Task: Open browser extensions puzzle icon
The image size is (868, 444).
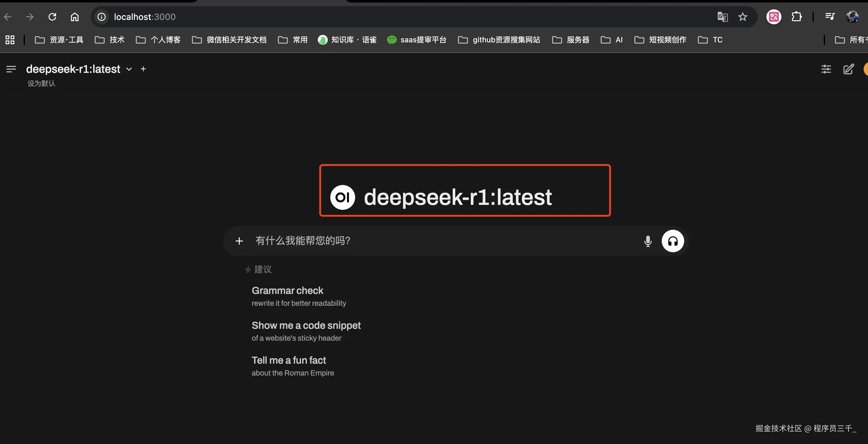Action: point(797,17)
